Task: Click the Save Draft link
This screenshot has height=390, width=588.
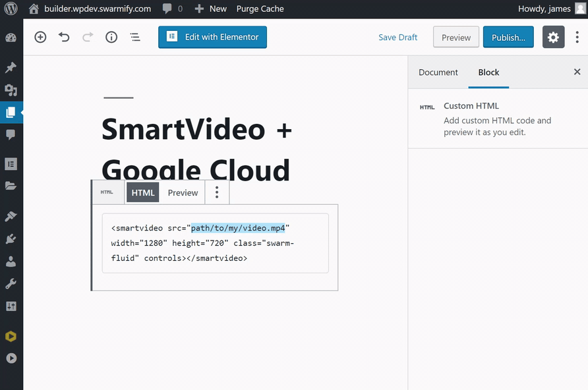Action: pos(398,38)
